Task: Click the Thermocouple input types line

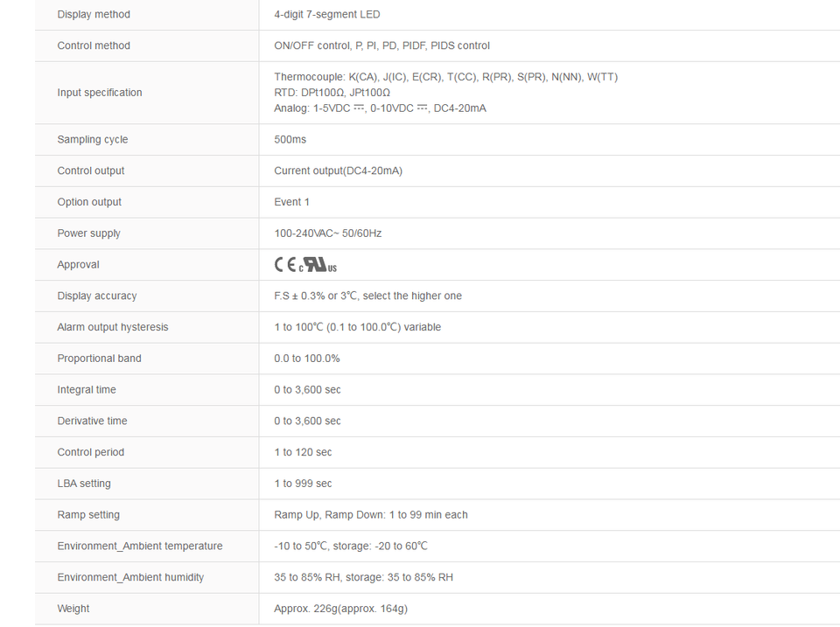Action: click(445, 77)
